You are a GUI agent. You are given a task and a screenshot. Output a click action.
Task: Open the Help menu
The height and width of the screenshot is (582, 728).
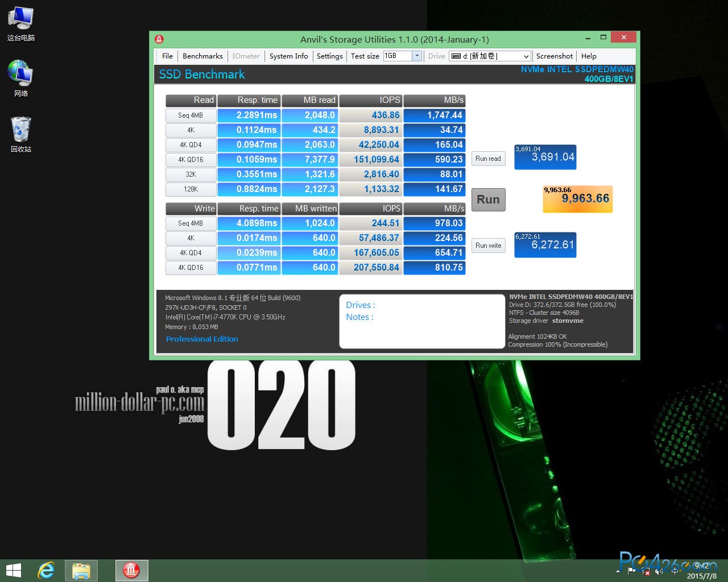589,56
